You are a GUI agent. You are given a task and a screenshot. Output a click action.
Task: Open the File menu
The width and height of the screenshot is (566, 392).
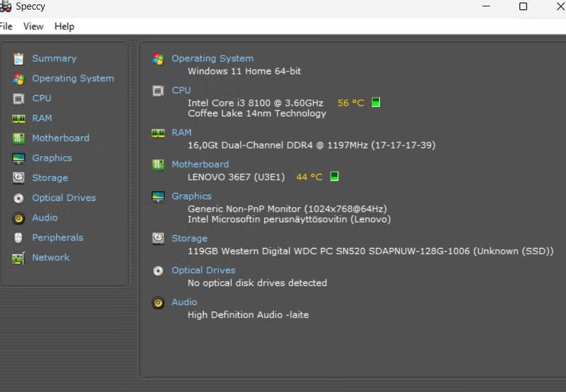[x=6, y=26]
